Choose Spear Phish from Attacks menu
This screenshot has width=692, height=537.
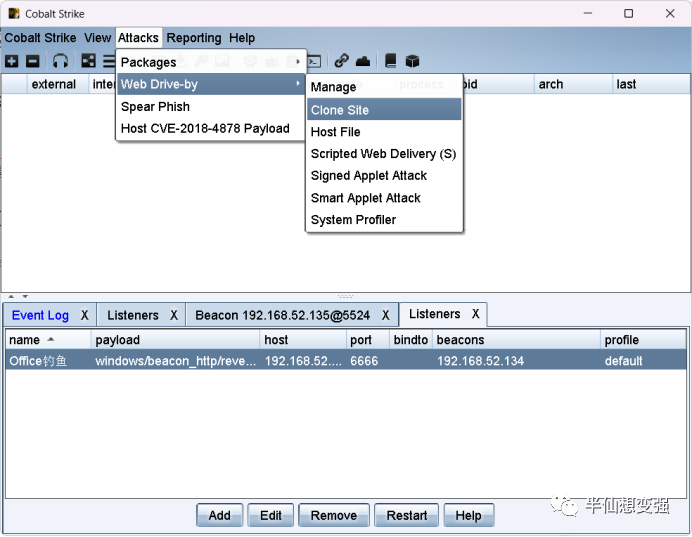click(x=211, y=107)
